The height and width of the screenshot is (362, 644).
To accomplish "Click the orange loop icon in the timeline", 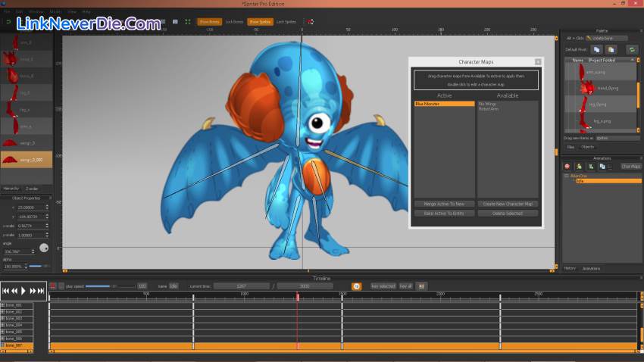I will [x=355, y=286].
